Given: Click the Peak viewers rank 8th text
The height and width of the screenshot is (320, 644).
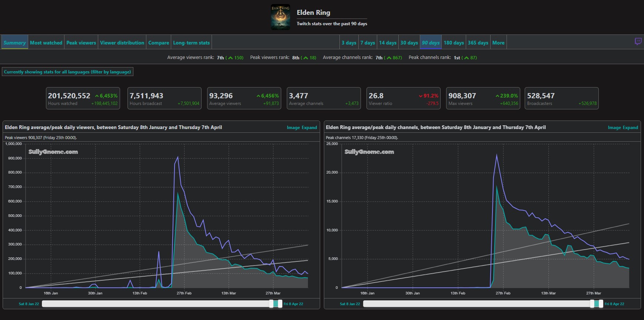Looking at the screenshot, I should tap(283, 57).
